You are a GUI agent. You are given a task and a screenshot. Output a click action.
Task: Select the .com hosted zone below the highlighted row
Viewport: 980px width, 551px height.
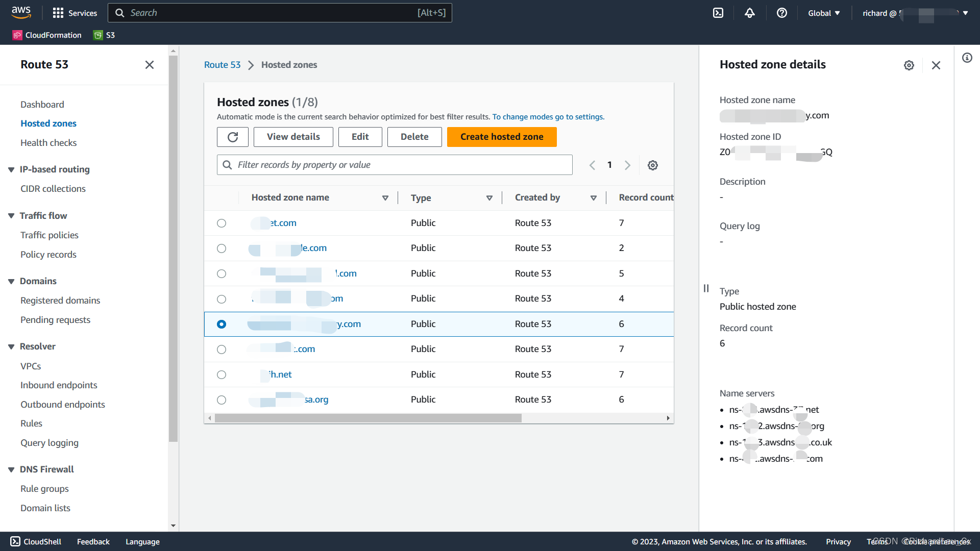coord(222,349)
